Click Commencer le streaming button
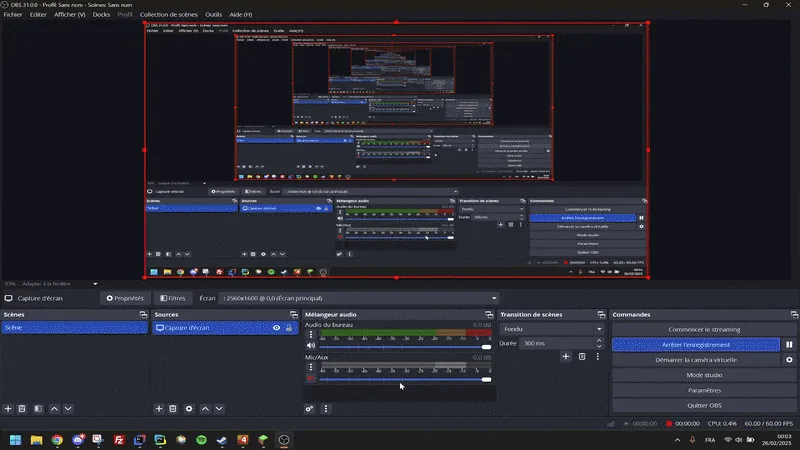The image size is (800, 450). pos(704,329)
